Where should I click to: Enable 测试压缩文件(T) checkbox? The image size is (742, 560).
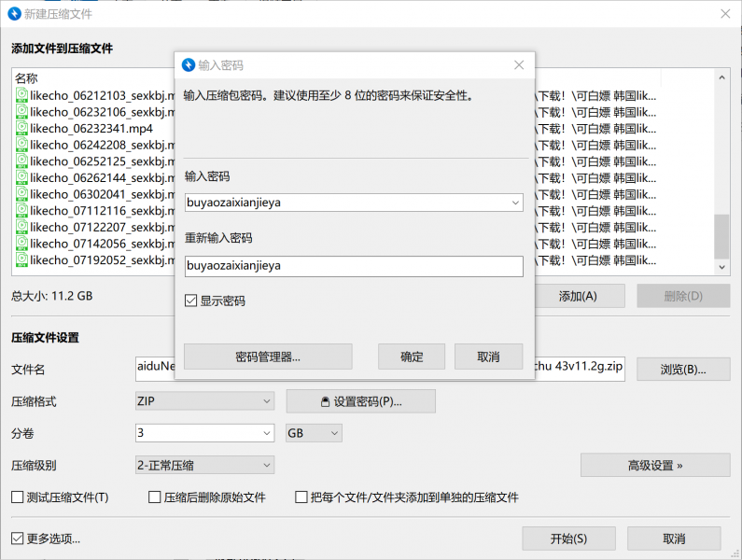pos(18,497)
